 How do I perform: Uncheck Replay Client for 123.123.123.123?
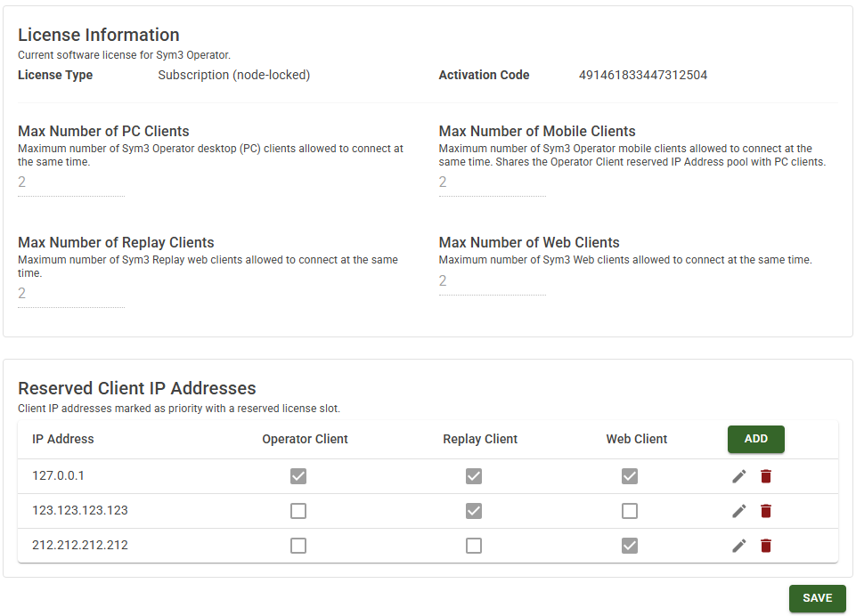(474, 511)
